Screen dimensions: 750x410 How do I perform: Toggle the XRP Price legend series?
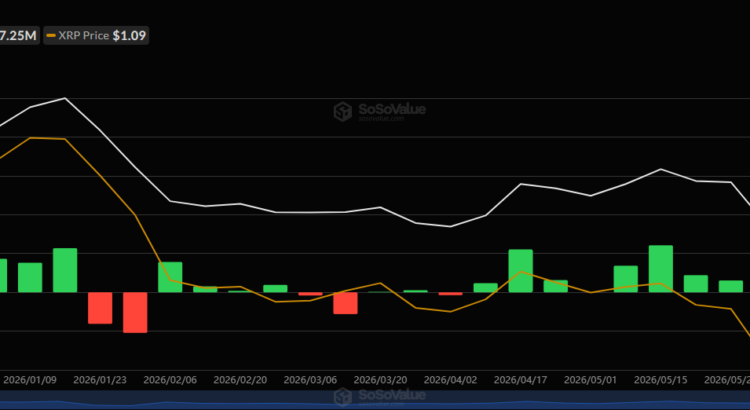click(96, 35)
